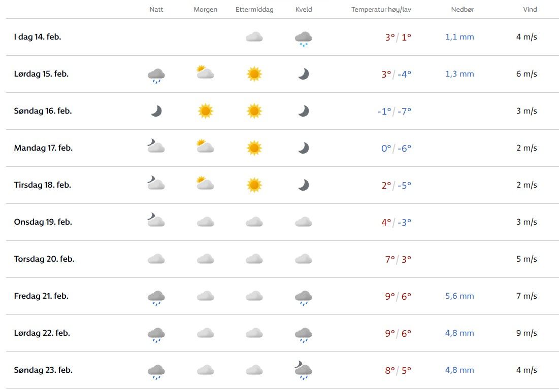559x392 pixels.
Task: Click the 5,6 mm precipitation value
Action: tap(459, 296)
